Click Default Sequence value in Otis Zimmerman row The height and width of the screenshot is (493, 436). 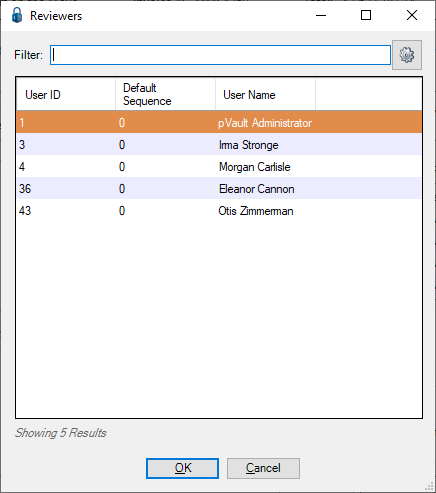122,211
